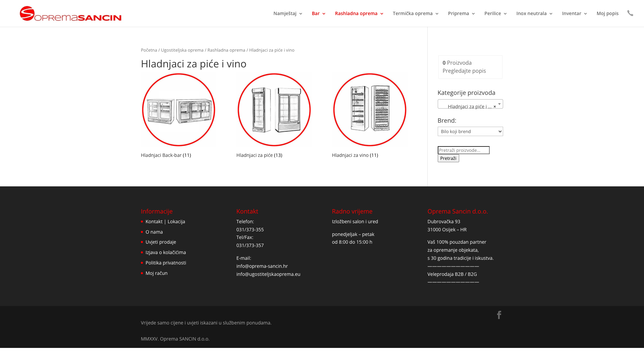
Task: Focus the product search input field
Action: (463, 150)
